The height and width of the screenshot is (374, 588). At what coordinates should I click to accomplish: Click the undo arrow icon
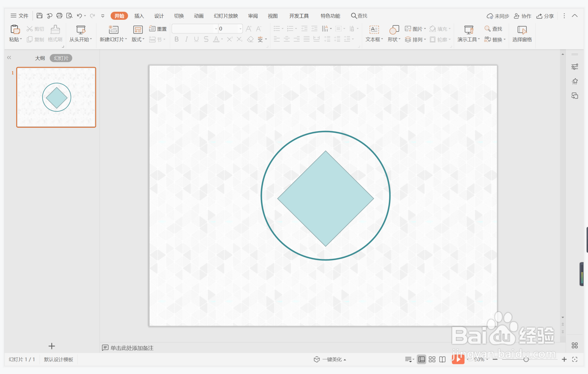click(79, 16)
